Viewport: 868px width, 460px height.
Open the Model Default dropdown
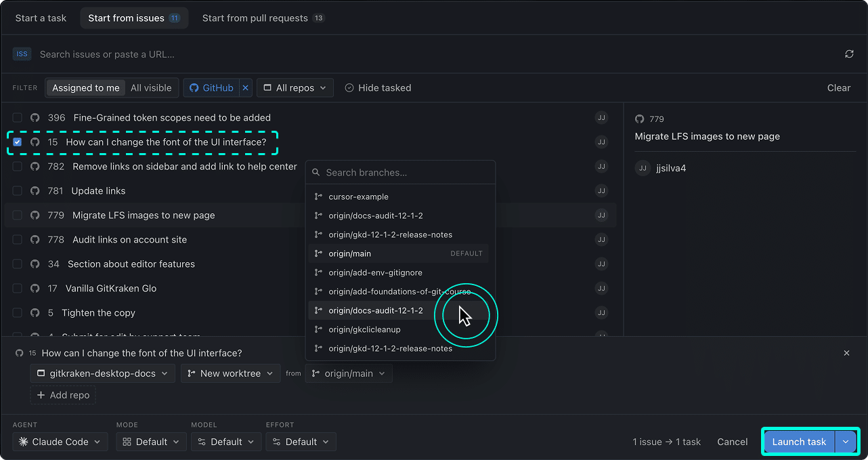pyautogui.click(x=226, y=442)
